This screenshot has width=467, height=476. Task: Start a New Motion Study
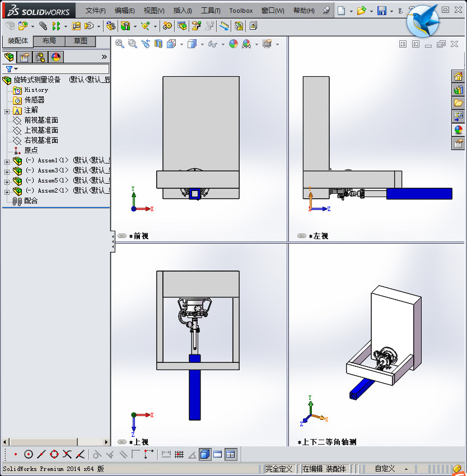pos(167,26)
